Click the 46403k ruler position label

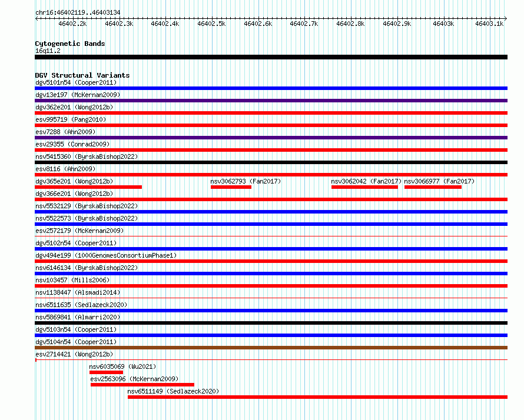tap(443, 24)
